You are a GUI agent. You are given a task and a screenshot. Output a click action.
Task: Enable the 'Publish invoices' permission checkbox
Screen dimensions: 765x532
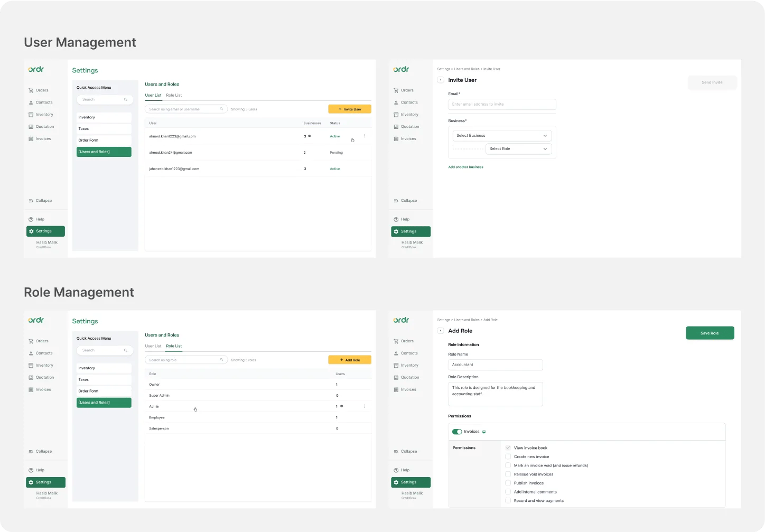point(508,483)
